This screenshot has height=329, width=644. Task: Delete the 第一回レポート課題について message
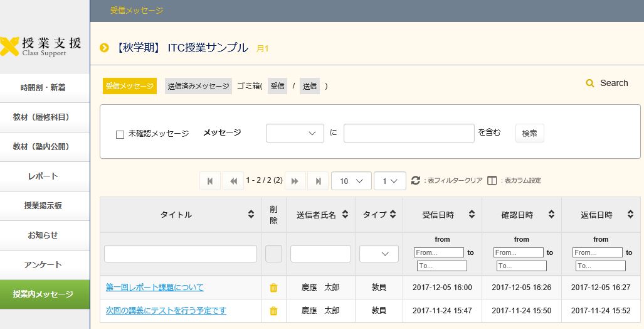coord(273,288)
